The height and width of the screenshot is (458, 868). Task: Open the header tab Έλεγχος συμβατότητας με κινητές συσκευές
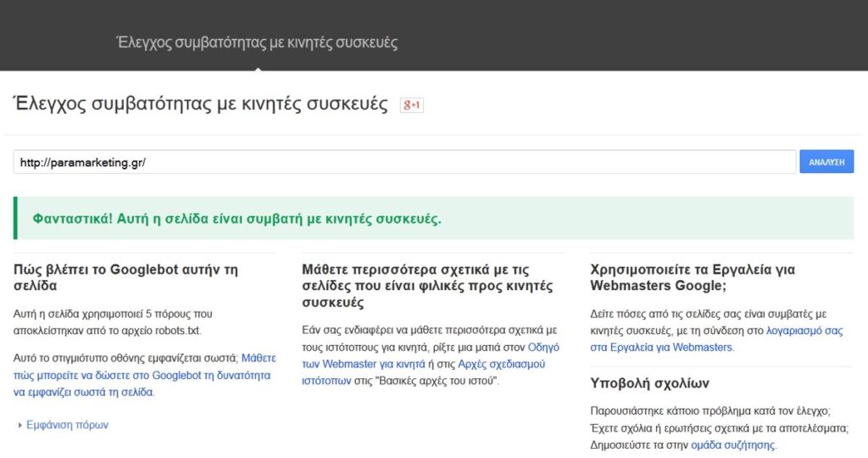(x=257, y=42)
